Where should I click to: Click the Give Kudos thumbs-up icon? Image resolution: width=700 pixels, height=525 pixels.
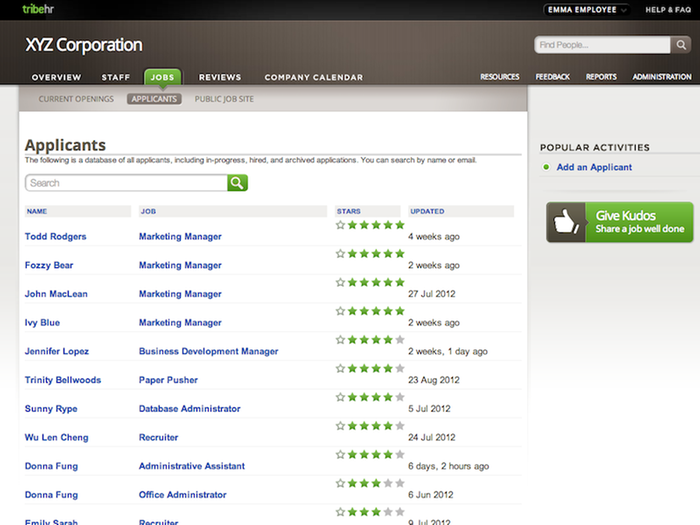(x=566, y=222)
